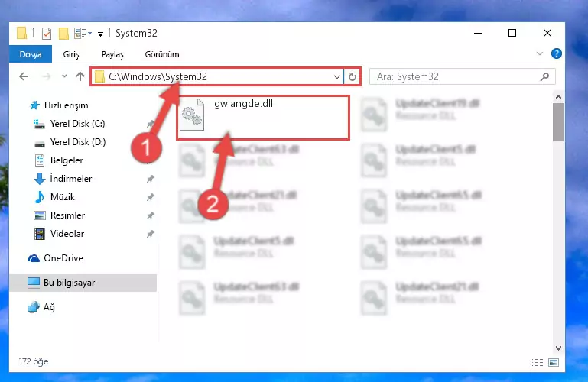Go forward using the forward arrow
The image size is (588, 382).
click(x=47, y=76)
